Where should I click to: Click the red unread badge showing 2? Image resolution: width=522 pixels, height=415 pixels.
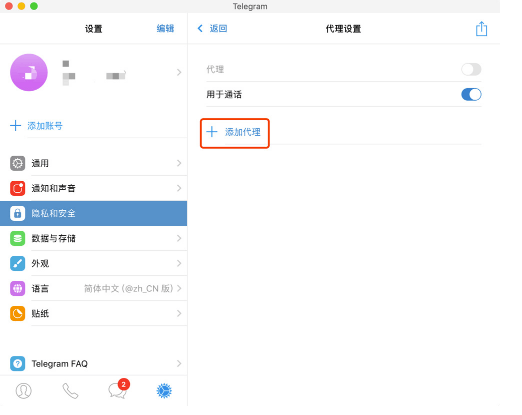124,384
